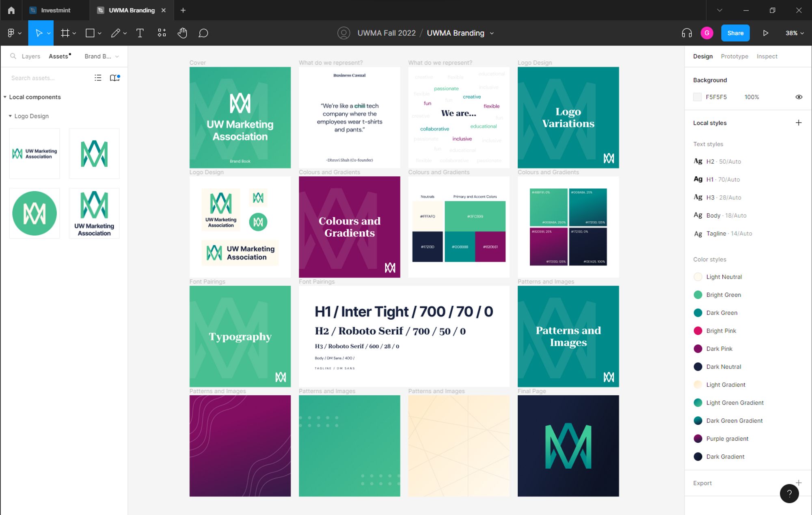The width and height of the screenshot is (812, 515).
Task: Open a new tab with plus
Action: coord(183,10)
